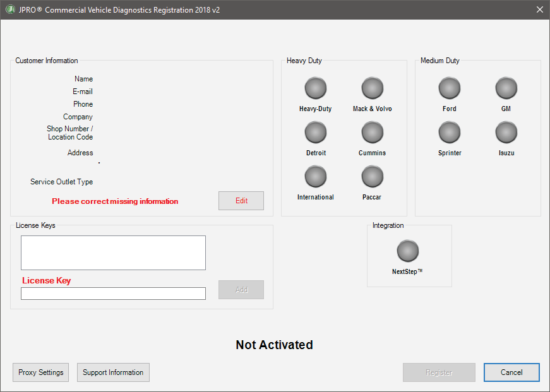Select the Detroit module indicator
This screenshot has width=550, height=392.
[316, 132]
